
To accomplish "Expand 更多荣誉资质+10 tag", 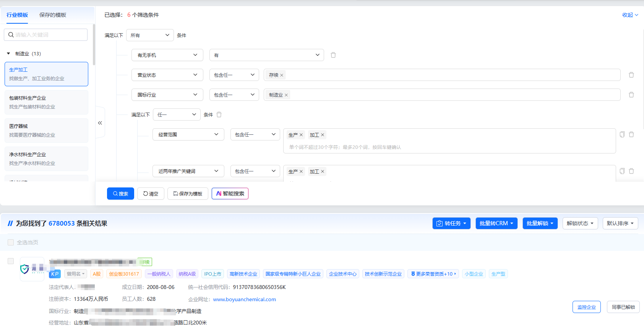I will (433, 274).
